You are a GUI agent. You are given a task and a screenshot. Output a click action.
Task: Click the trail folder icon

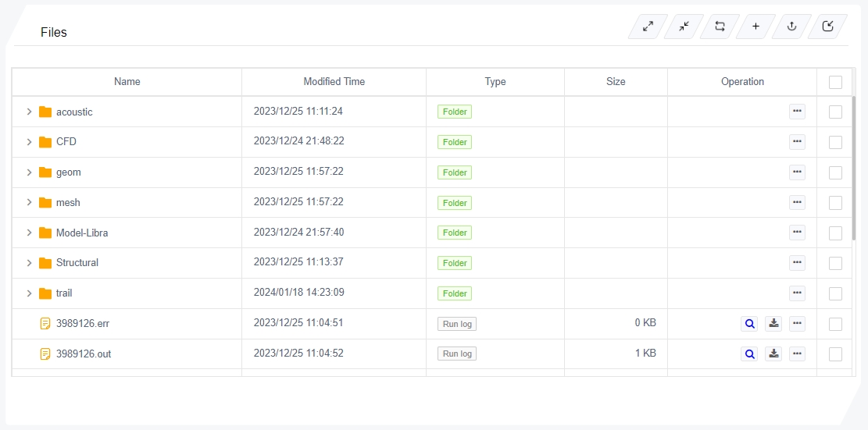(45, 293)
